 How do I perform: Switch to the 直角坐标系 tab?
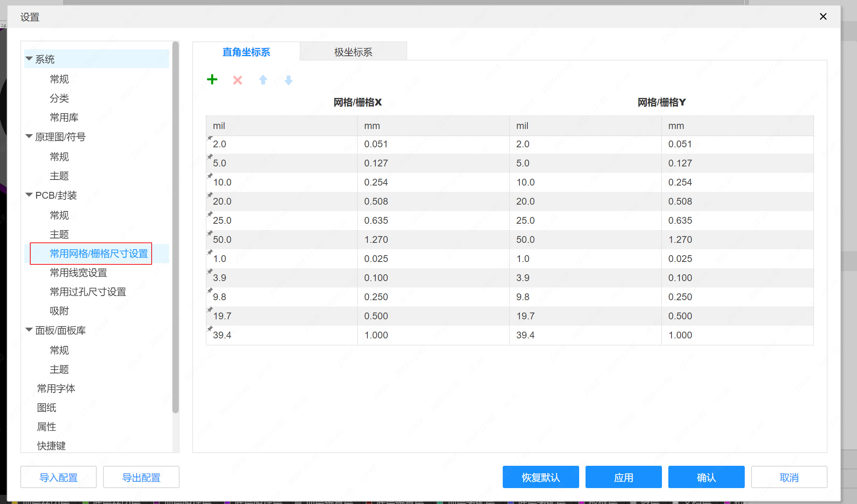[x=246, y=52]
